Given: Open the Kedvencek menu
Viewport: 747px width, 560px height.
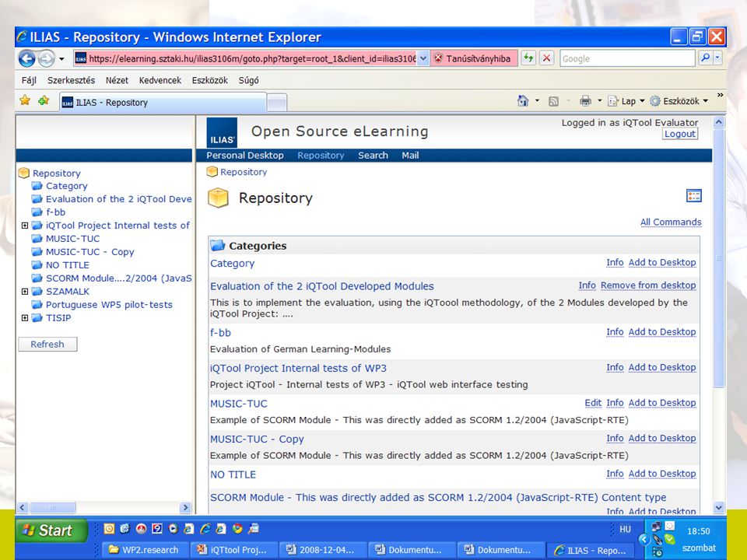Looking at the screenshot, I should click(160, 80).
